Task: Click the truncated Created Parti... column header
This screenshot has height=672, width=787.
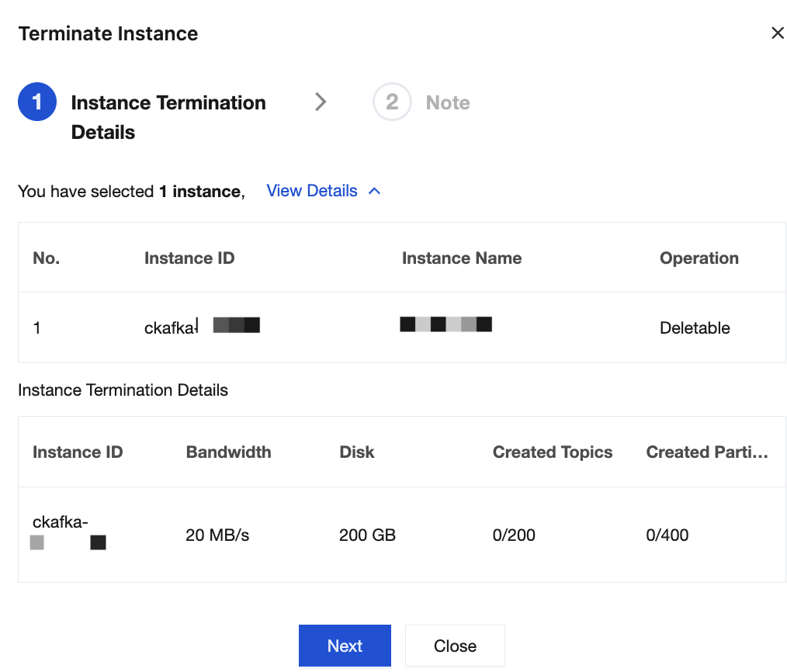Action: click(x=706, y=452)
